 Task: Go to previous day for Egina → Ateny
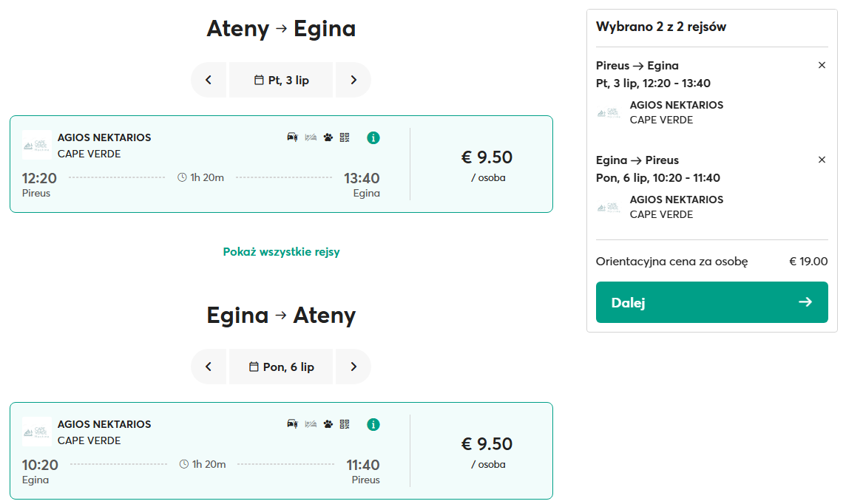(x=209, y=367)
